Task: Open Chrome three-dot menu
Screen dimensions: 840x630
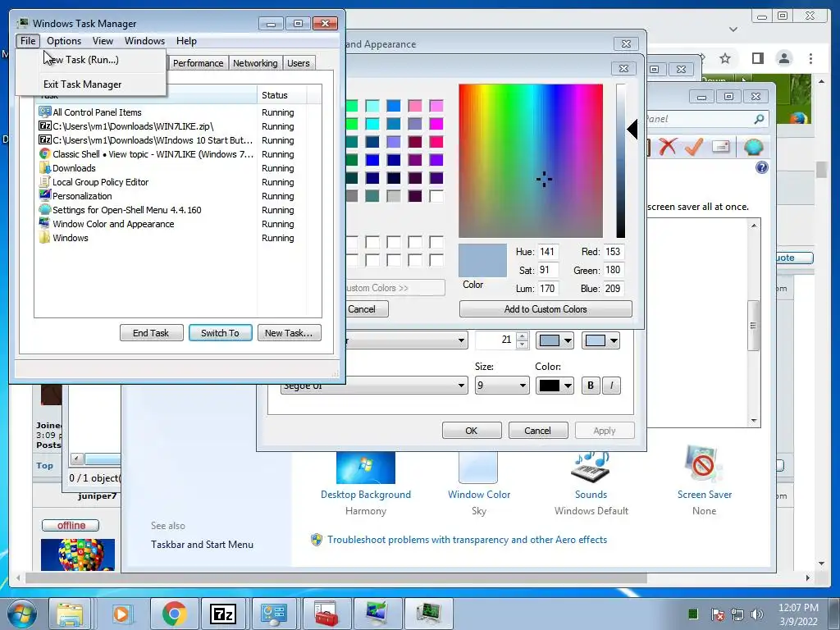Action: [810, 58]
